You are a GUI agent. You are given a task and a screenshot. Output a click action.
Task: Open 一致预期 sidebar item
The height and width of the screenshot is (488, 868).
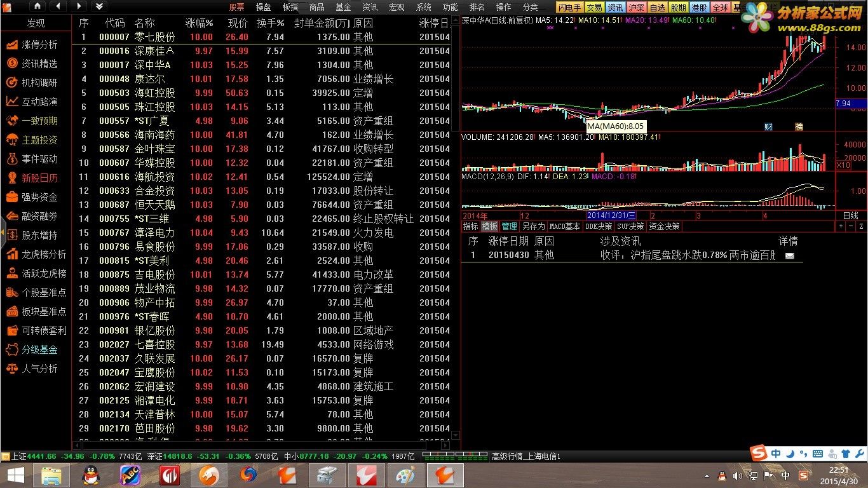coord(32,121)
